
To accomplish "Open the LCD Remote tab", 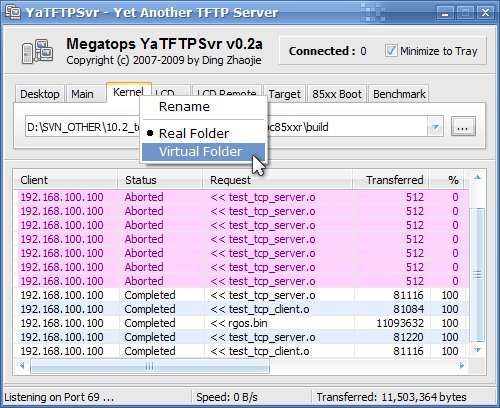I will pyautogui.click(x=226, y=91).
